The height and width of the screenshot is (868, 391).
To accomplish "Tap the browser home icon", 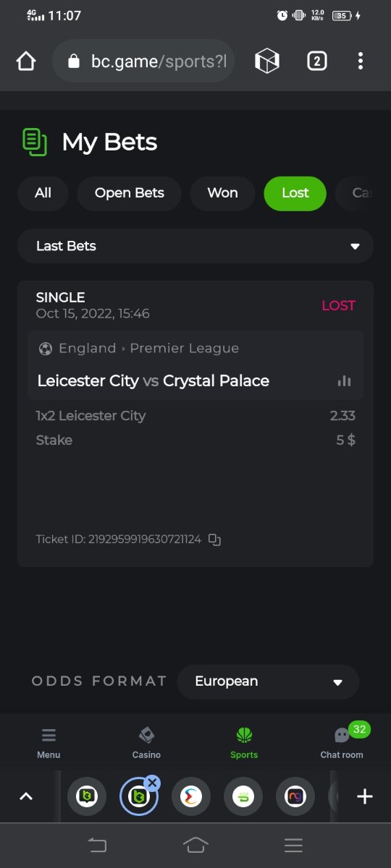I will click(x=26, y=61).
